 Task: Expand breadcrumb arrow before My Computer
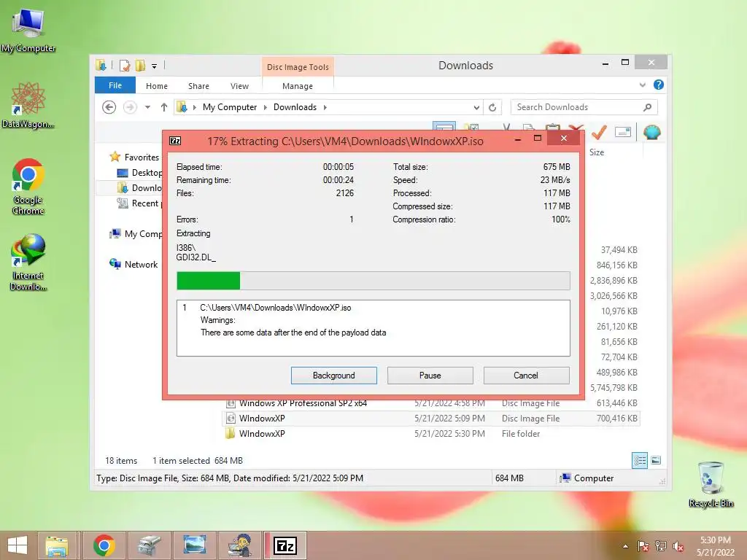[x=194, y=107]
